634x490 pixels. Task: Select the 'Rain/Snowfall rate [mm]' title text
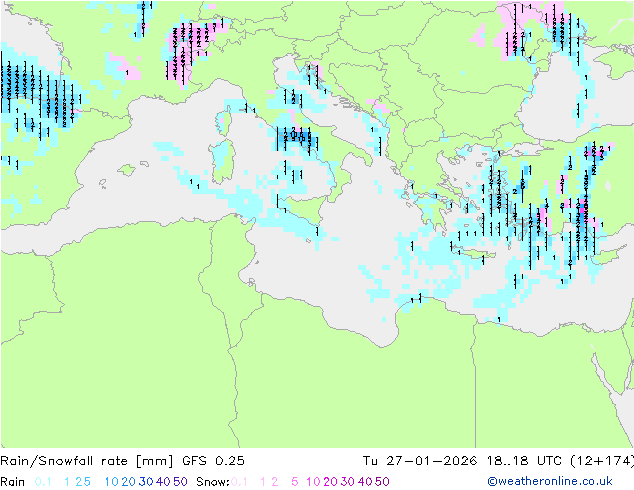(x=87, y=461)
